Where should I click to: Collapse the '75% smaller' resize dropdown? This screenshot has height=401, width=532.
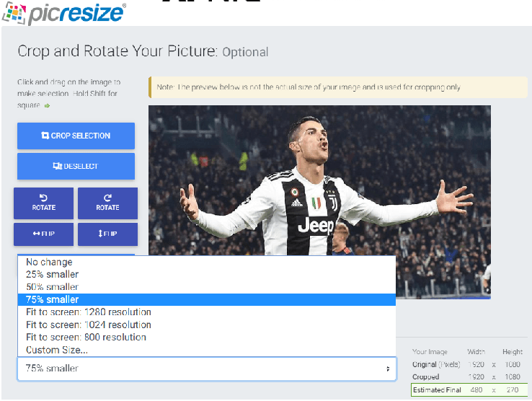(207, 369)
